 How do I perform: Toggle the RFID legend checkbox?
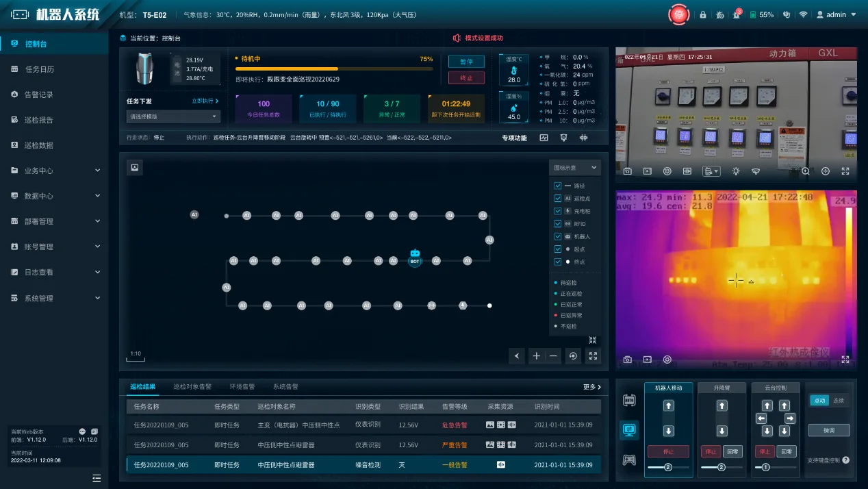(x=558, y=224)
